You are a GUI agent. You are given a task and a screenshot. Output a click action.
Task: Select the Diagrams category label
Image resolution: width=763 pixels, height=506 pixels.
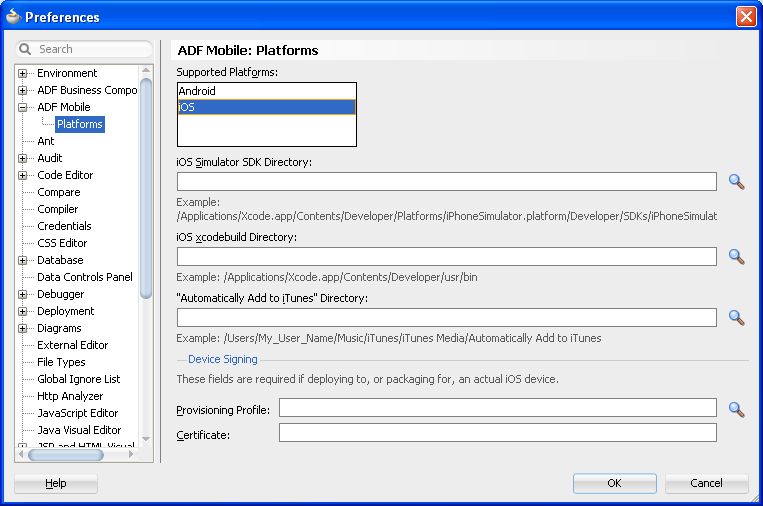click(59, 328)
